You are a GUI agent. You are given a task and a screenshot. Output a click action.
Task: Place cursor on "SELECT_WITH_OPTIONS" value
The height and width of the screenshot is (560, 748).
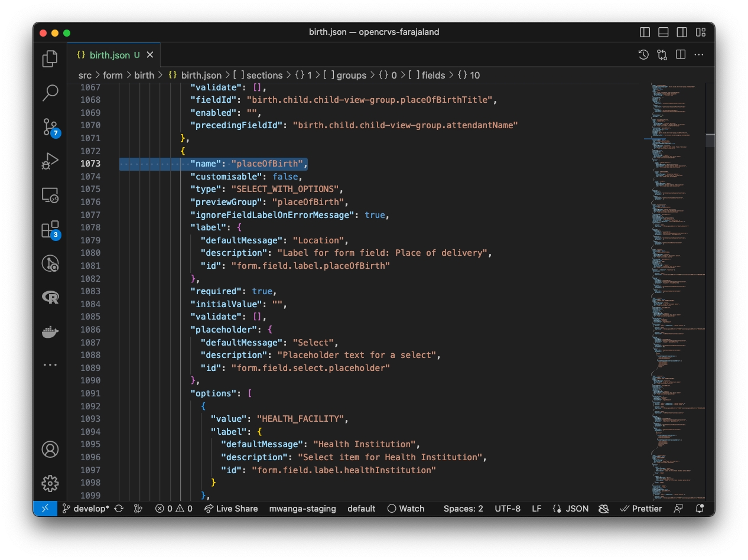click(x=287, y=189)
